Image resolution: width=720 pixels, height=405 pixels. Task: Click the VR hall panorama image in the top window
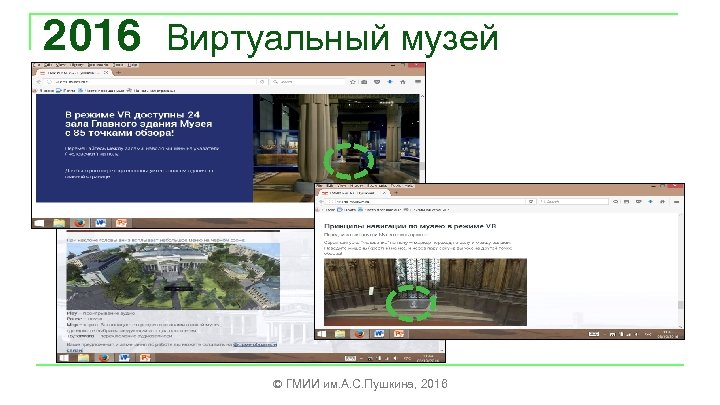pos(336,148)
